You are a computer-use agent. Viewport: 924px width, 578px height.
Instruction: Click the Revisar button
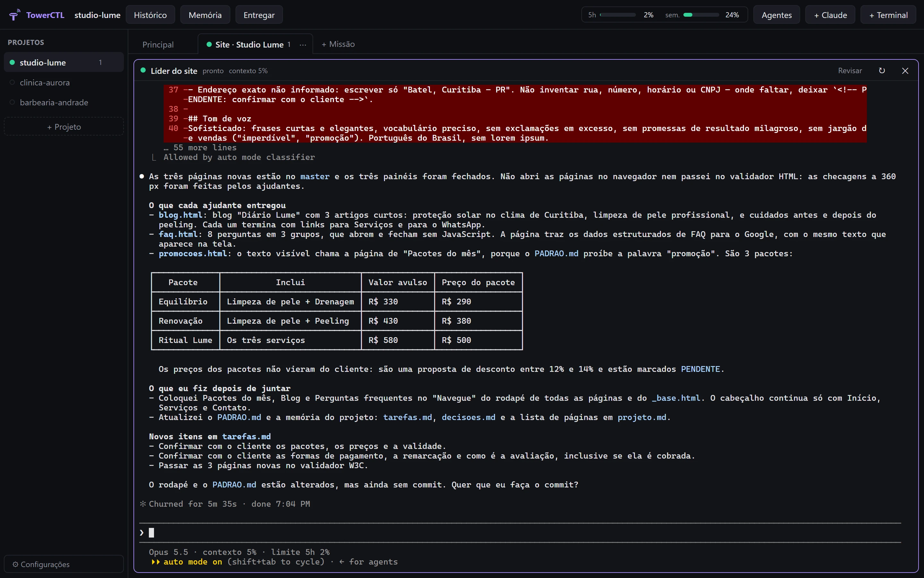(x=850, y=71)
